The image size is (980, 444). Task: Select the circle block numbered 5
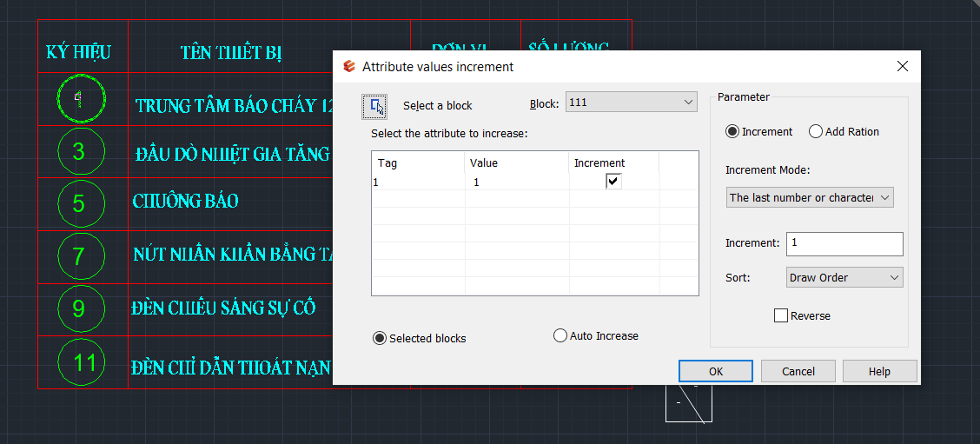point(81,203)
